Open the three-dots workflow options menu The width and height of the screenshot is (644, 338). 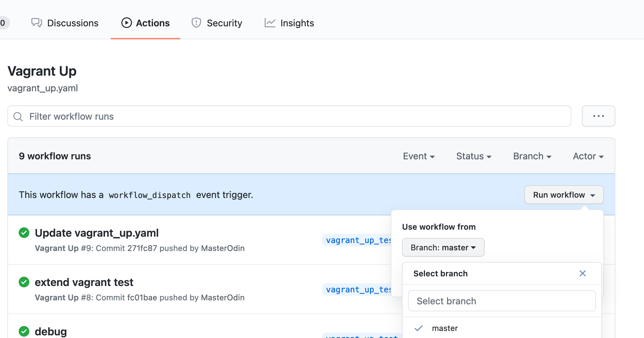click(598, 116)
